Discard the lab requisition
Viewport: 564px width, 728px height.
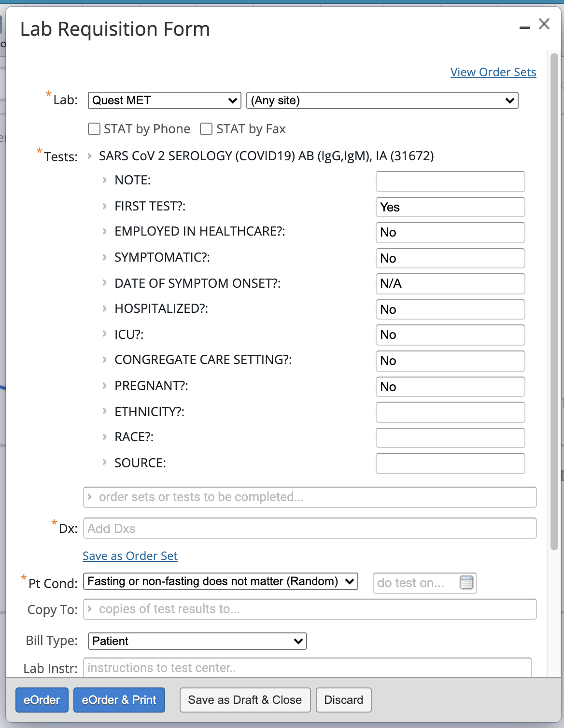343,700
